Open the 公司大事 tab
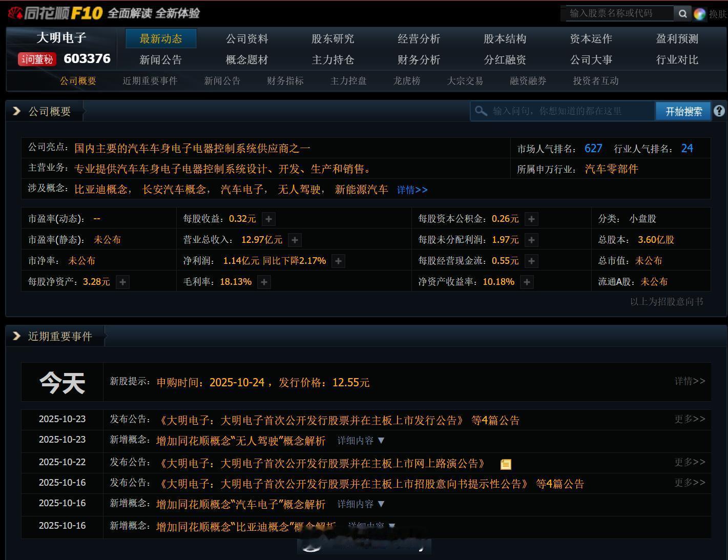728x560 pixels. (591, 59)
